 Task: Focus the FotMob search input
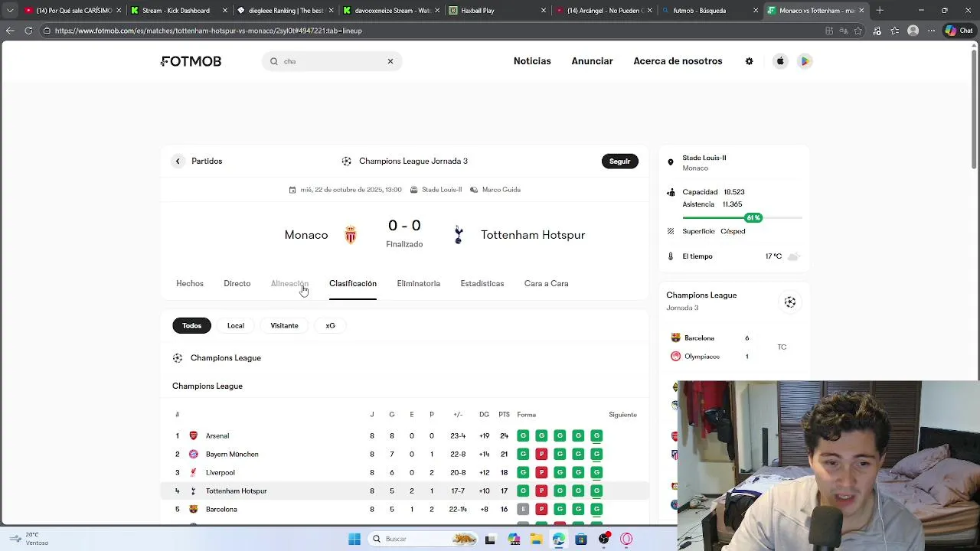pyautogui.click(x=332, y=61)
